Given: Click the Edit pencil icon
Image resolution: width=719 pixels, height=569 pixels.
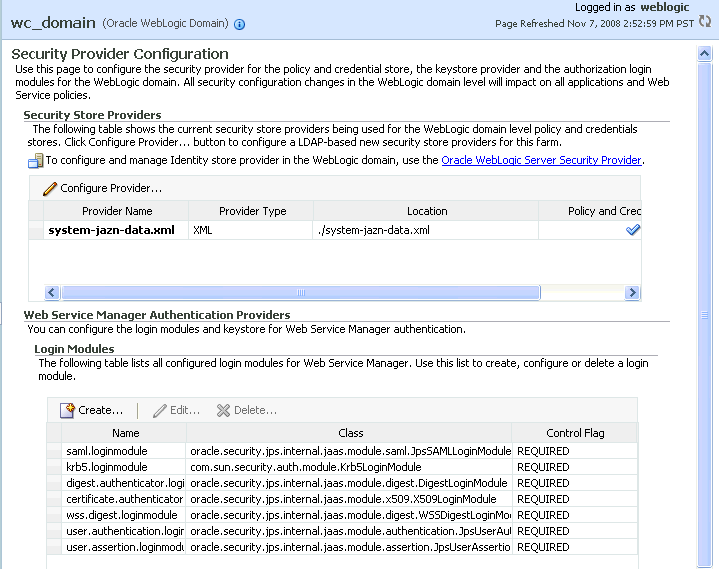Looking at the screenshot, I should pyautogui.click(x=160, y=410).
